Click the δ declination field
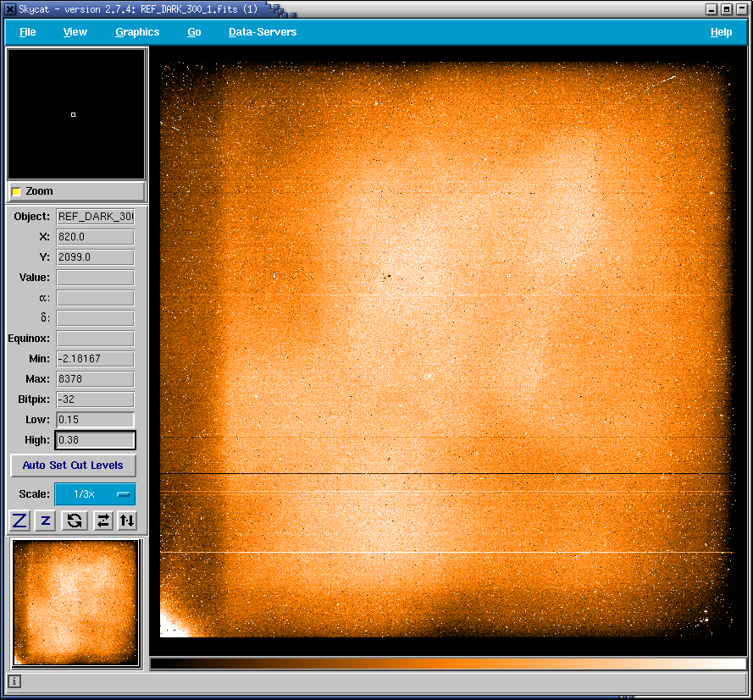 pyautogui.click(x=95, y=318)
